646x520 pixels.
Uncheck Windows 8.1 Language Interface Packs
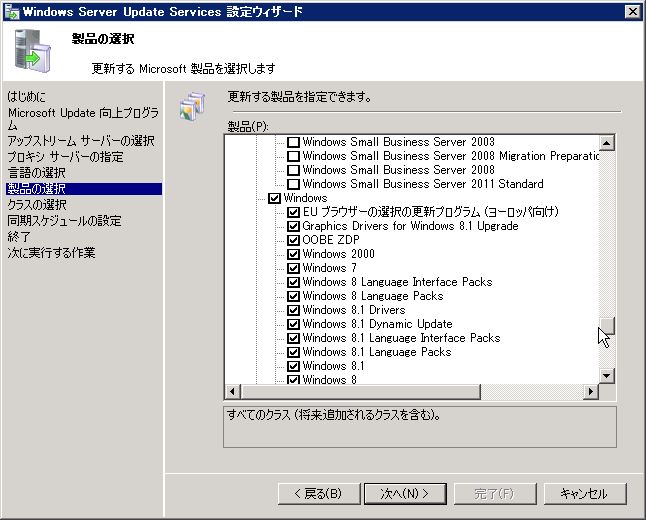click(293, 338)
